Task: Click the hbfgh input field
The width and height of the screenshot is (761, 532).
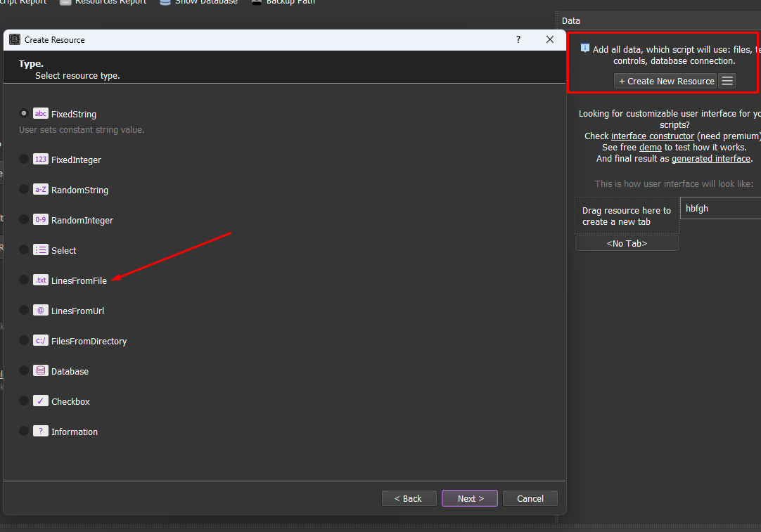Action: 720,209
